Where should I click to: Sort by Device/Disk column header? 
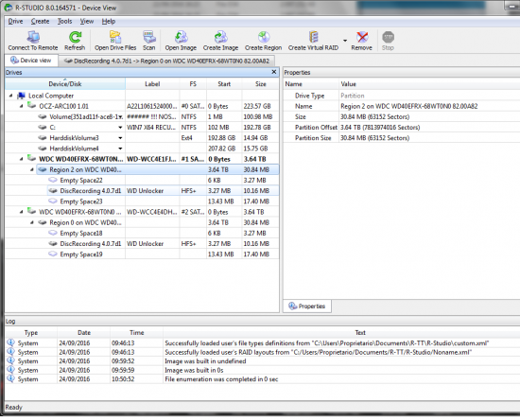(x=65, y=84)
